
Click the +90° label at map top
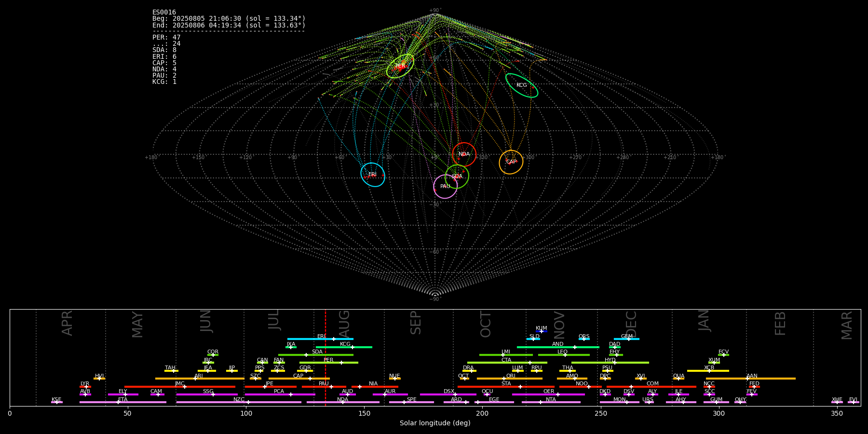click(x=435, y=11)
